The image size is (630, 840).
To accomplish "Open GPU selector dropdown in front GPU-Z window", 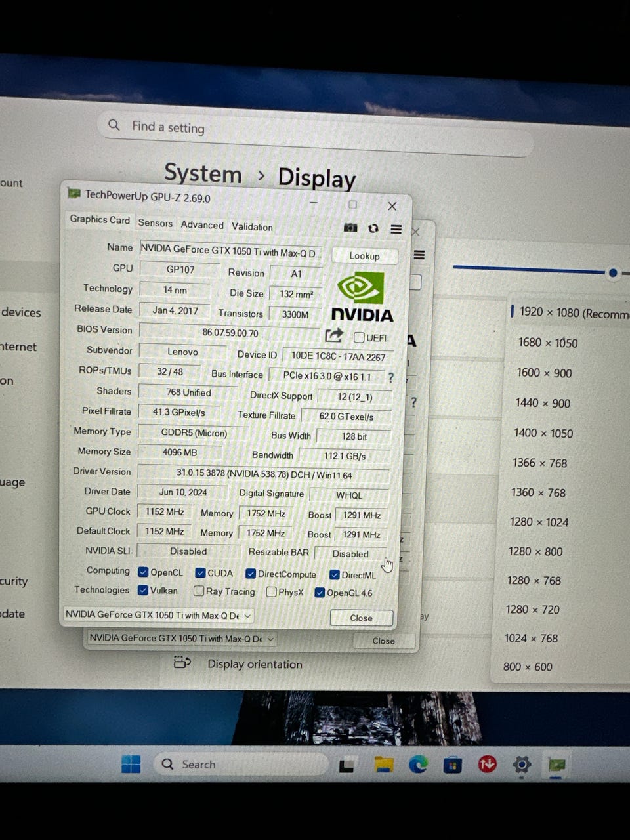I will pyautogui.click(x=157, y=615).
